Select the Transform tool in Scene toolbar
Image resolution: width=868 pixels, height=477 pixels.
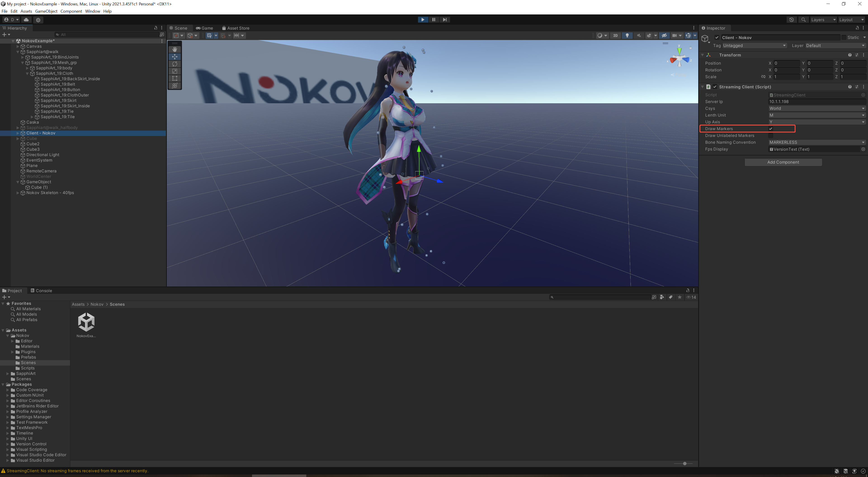tap(175, 86)
